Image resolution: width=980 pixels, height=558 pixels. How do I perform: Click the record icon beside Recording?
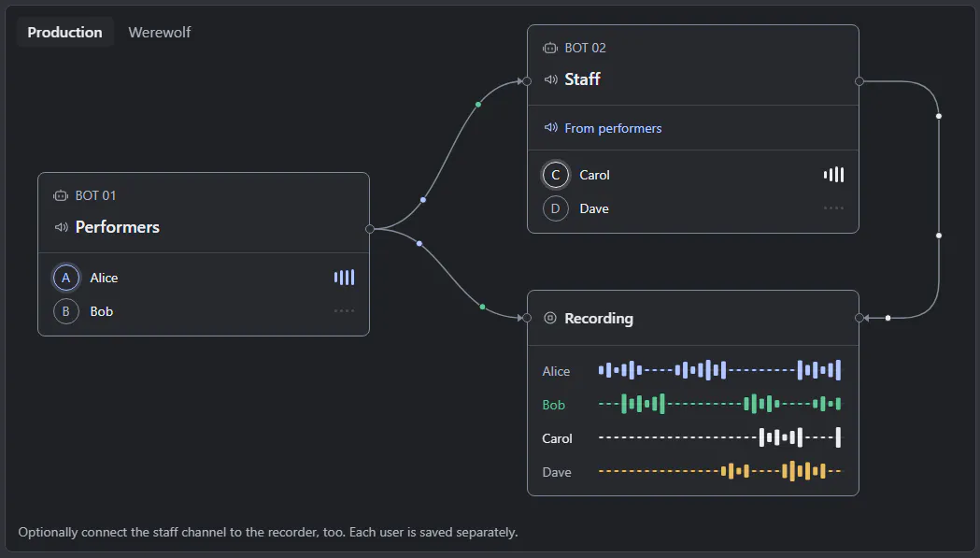[550, 318]
